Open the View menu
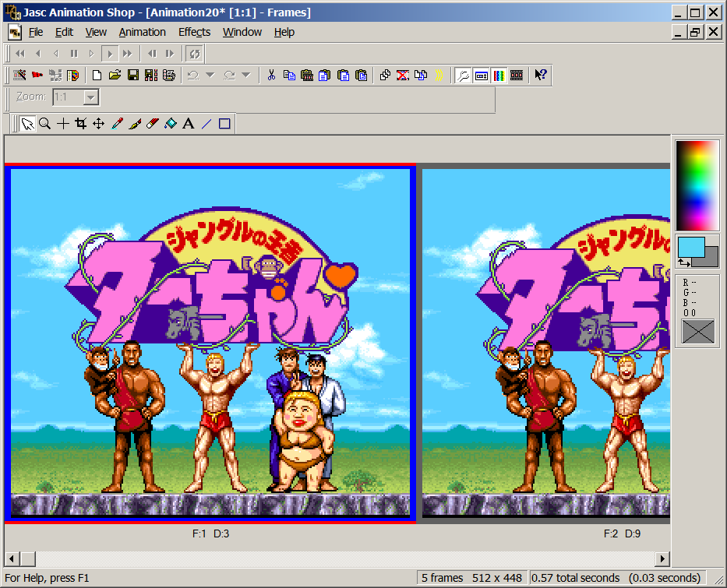 coord(96,32)
